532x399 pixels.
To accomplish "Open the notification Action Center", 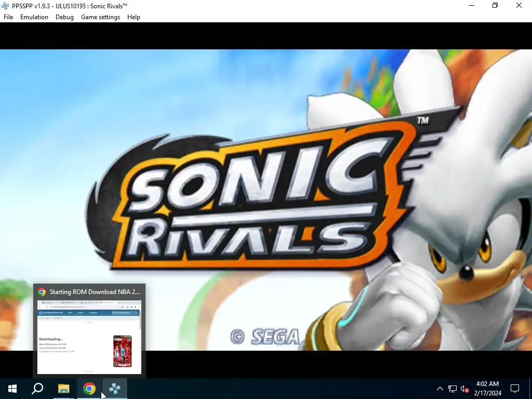I will (x=515, y=389).
